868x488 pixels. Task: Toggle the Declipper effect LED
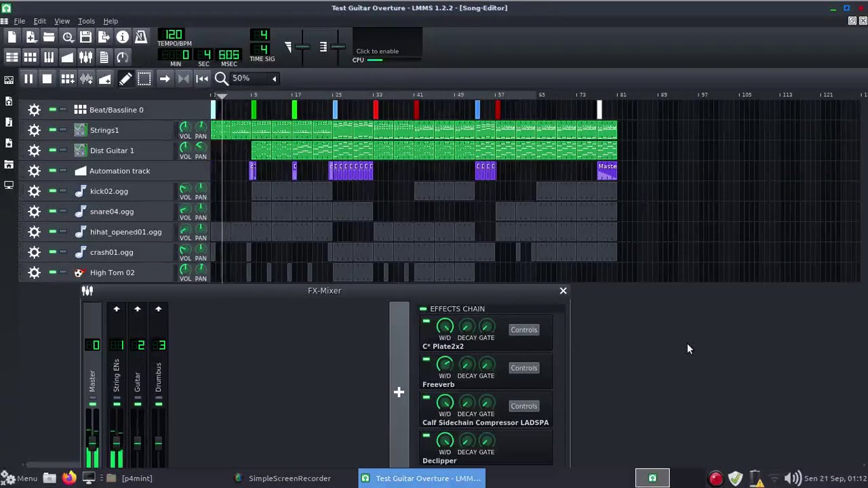(426, 436)
